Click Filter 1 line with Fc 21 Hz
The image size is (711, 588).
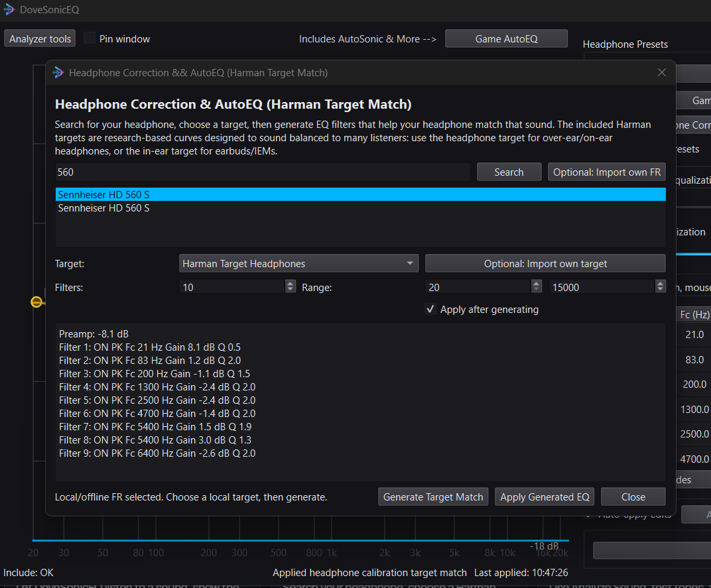click(x=150, y=347)
